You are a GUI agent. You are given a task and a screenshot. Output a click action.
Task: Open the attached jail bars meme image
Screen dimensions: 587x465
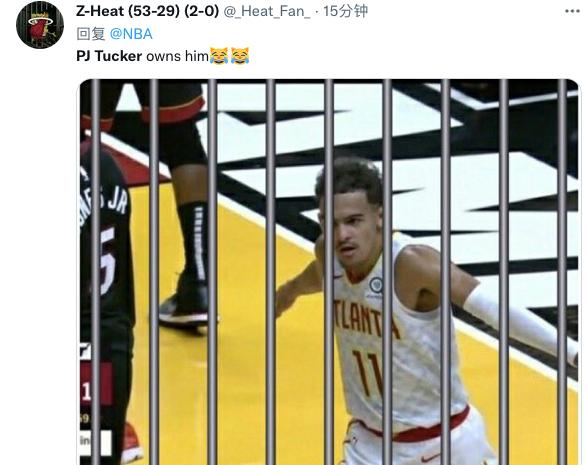(x=329, y=272)
